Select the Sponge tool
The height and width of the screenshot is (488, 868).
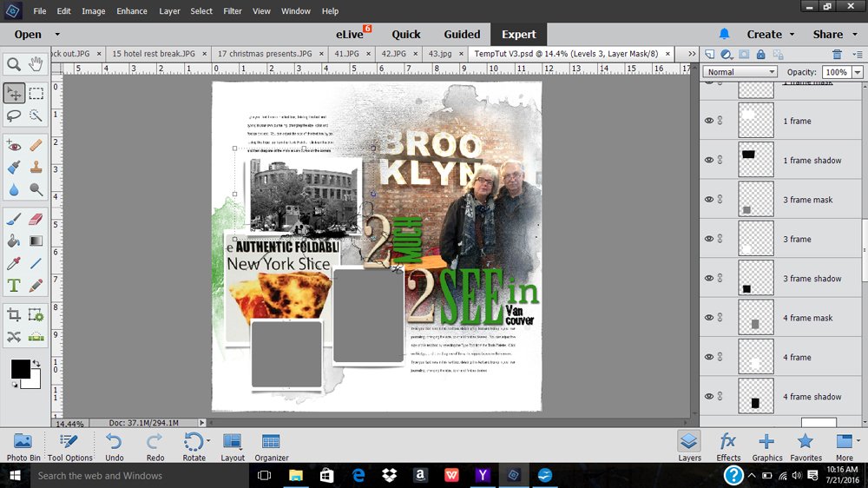coord(36,189)
